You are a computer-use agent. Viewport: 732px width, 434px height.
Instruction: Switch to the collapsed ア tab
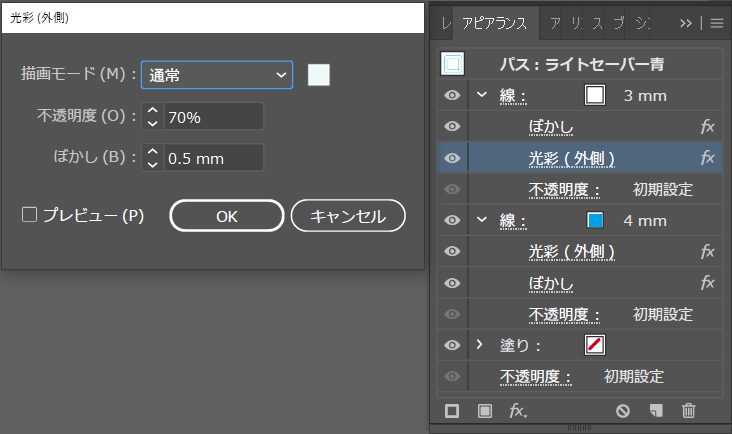555,23
